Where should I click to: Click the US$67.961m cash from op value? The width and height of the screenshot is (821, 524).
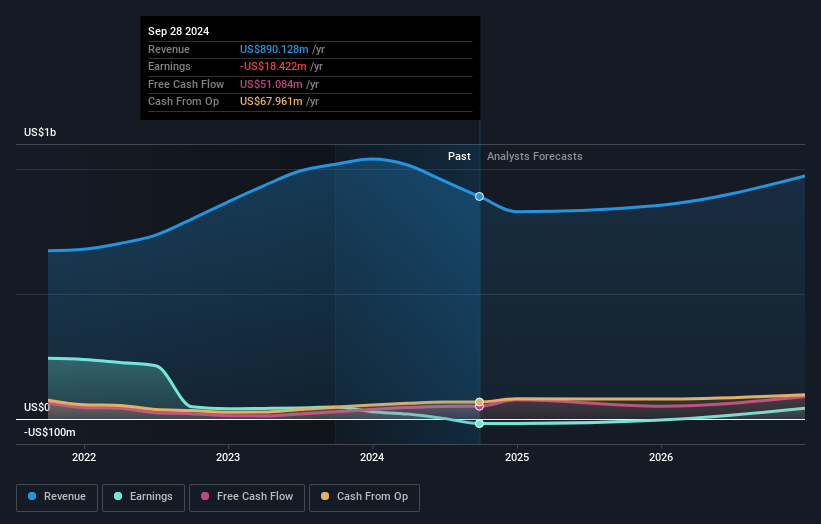click(x=271, y=102)
